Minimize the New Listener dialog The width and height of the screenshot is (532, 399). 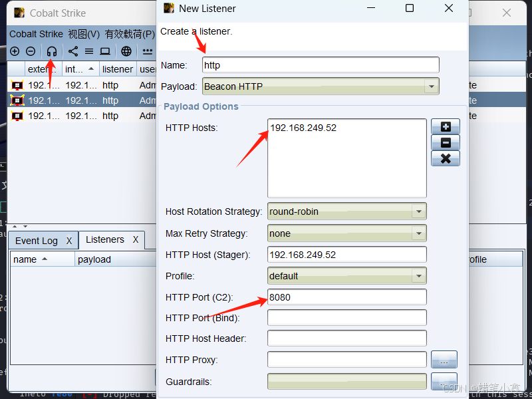[x=371, y=8]
